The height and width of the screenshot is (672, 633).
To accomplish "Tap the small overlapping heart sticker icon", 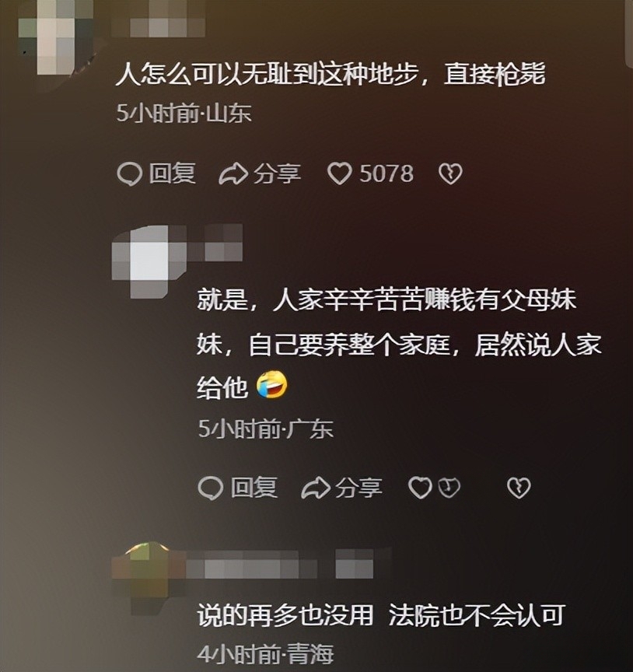I will click(449, 488).
